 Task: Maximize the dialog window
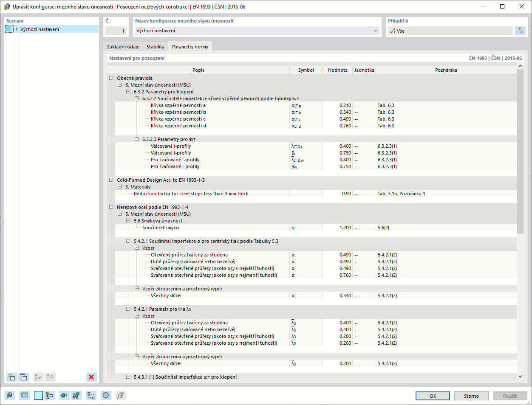[502, 6]
